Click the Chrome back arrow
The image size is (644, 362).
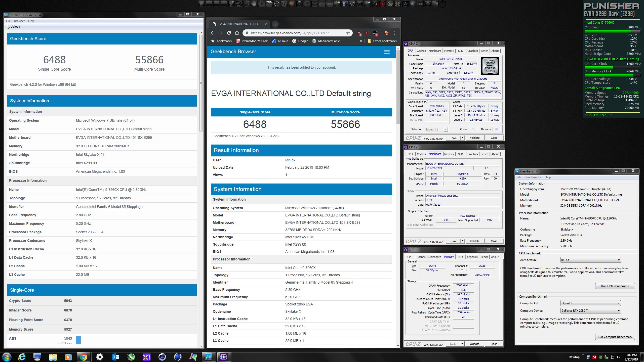[213, 33]
